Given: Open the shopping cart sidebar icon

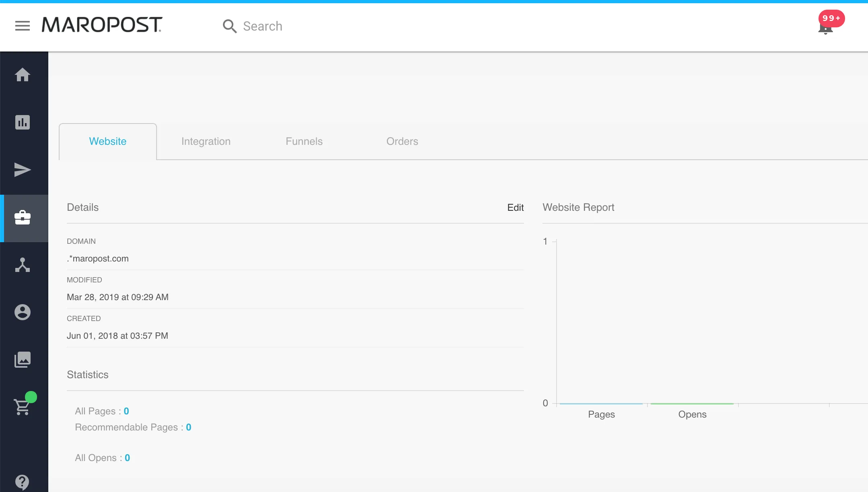Looking at the screenshot, I should click(x=23, y=407).
